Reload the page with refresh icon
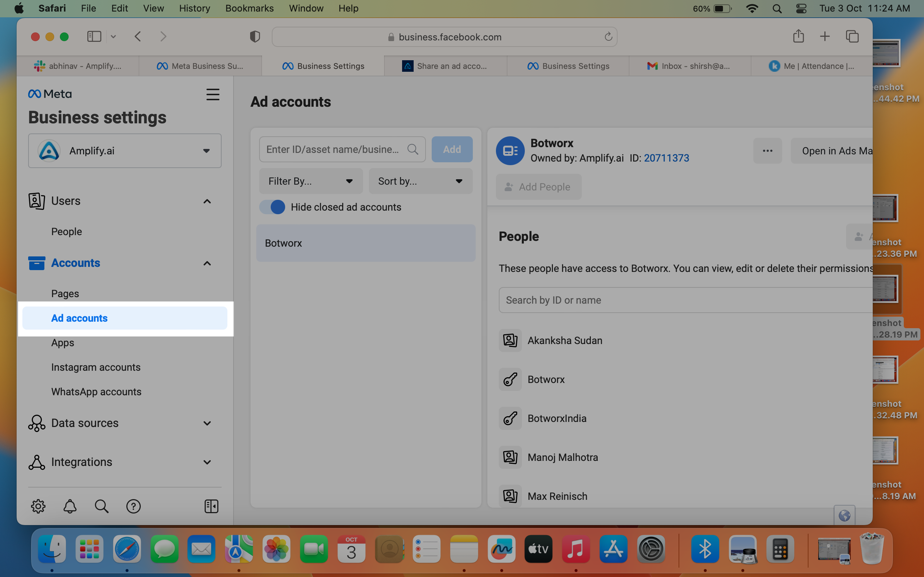The height and width of the screenshot is (577, 924). click(x=608, y=37)
